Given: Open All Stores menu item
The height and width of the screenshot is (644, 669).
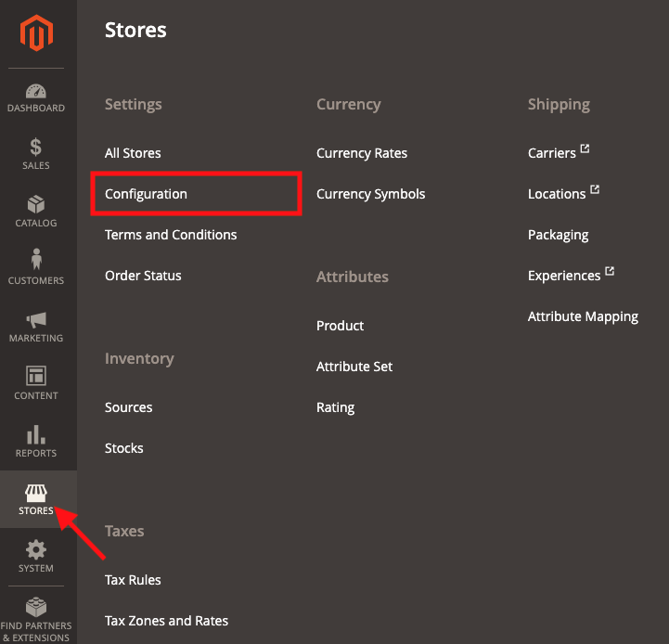Looking at the screenshot, I should [133, 153].
